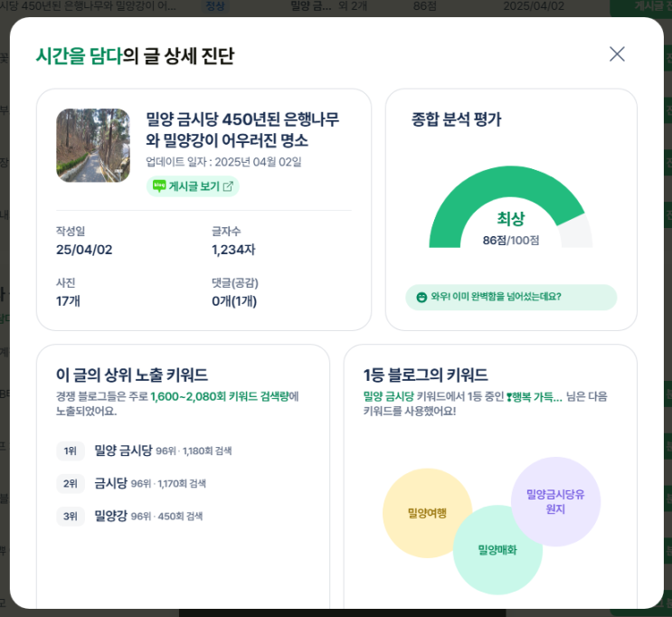Select the 밀양여행 keyword bubble

427,513
